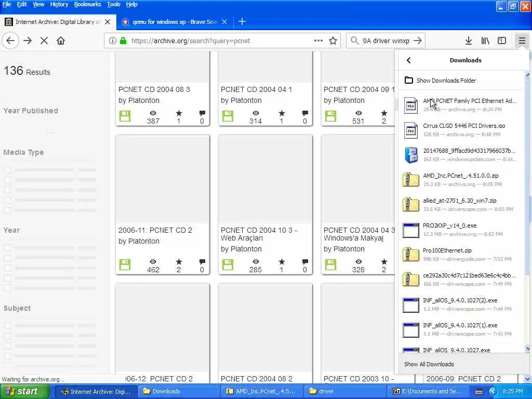Open page actions three-dots menu
Screen dimensions: 532x399
click(x=318, y=41)
